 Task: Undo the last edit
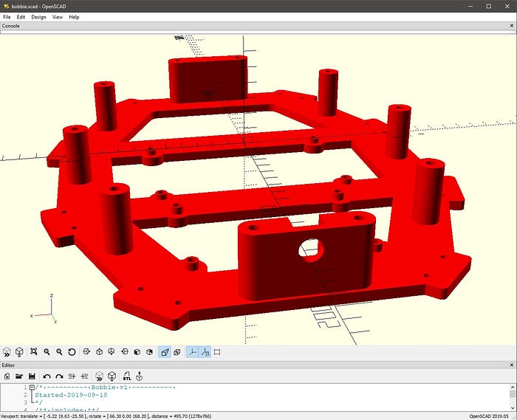point(47,376)
